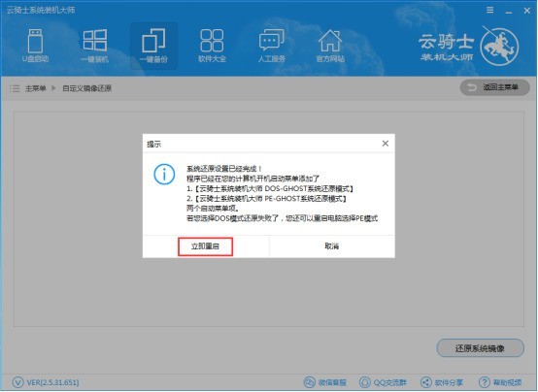Viewport: 538px width, 392px height.
Task: Click the version circle V icon
Action: tap(17, 382)
